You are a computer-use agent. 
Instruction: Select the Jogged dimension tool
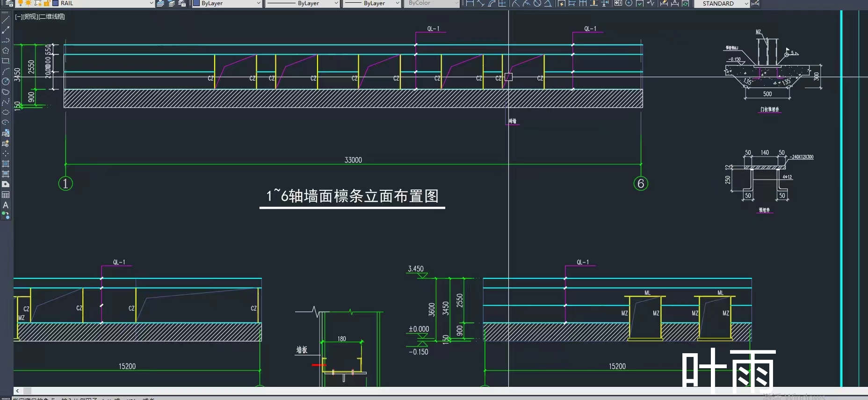pyautogui.click(x=527, y=3)
